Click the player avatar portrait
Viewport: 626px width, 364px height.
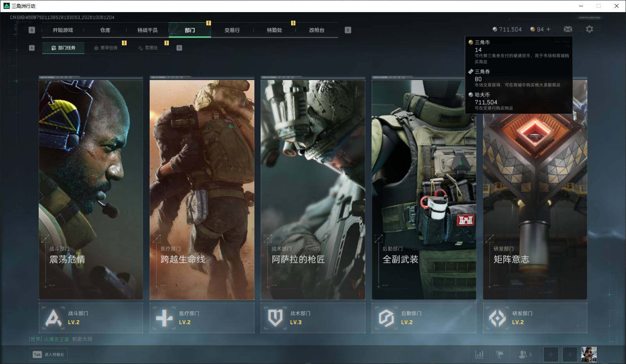(x=589, y=354)
